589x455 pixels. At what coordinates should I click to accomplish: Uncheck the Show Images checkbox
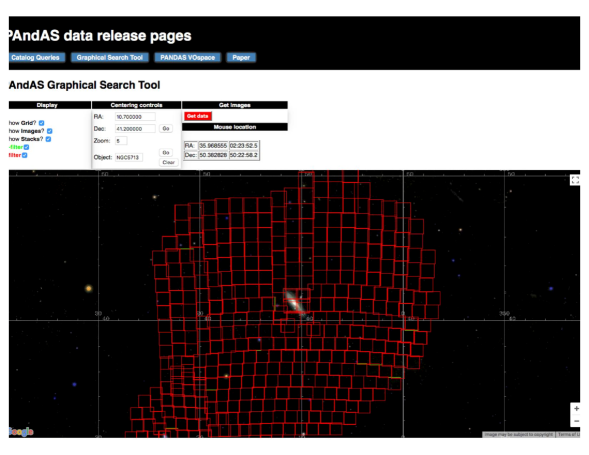click(50, 131)
